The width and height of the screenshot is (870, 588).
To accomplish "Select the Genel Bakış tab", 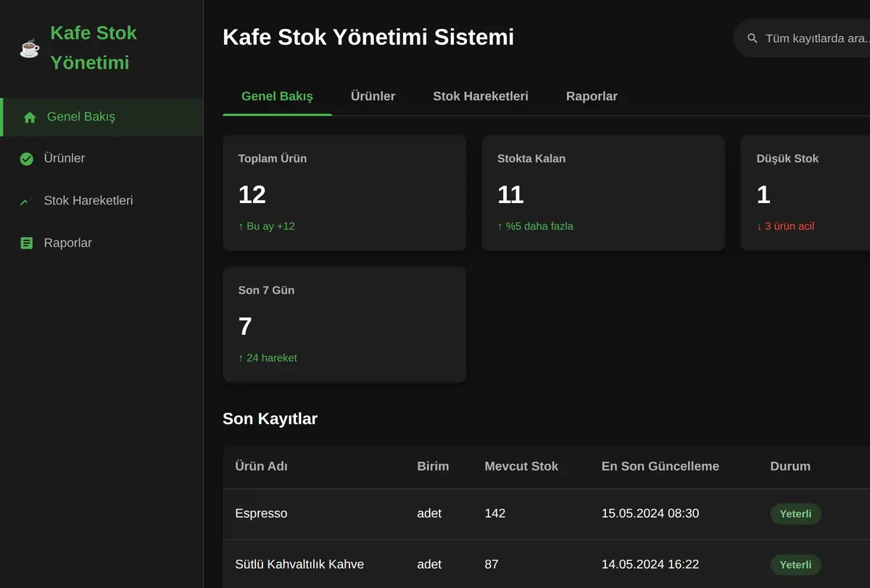I will pyautogui.click(x=277, y=96).
